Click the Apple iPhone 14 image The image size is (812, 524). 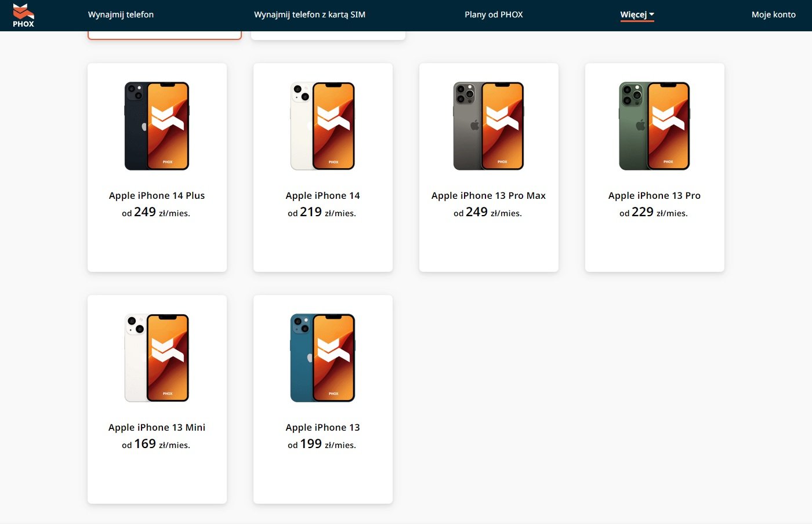tap(323, 126)
